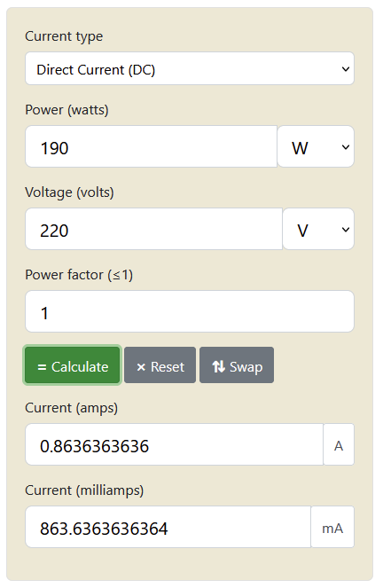Click the Swap button text
Screen dimensions: 383x588
[246, 367]
